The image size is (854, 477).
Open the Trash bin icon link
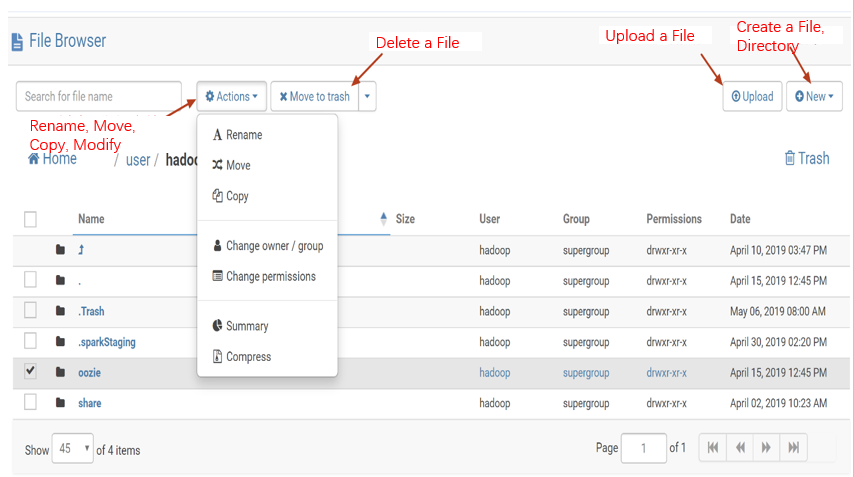[790, 158]
